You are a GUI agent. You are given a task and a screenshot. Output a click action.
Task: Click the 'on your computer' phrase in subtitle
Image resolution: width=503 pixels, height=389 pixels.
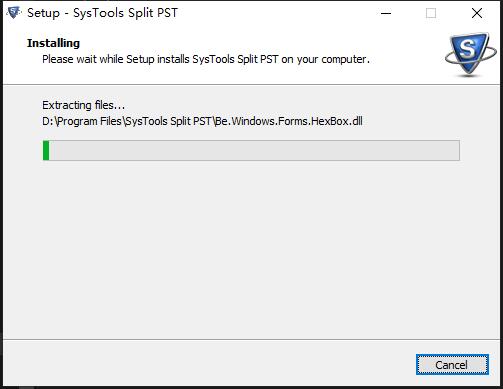pyautogui.click(x=325, y=59)
